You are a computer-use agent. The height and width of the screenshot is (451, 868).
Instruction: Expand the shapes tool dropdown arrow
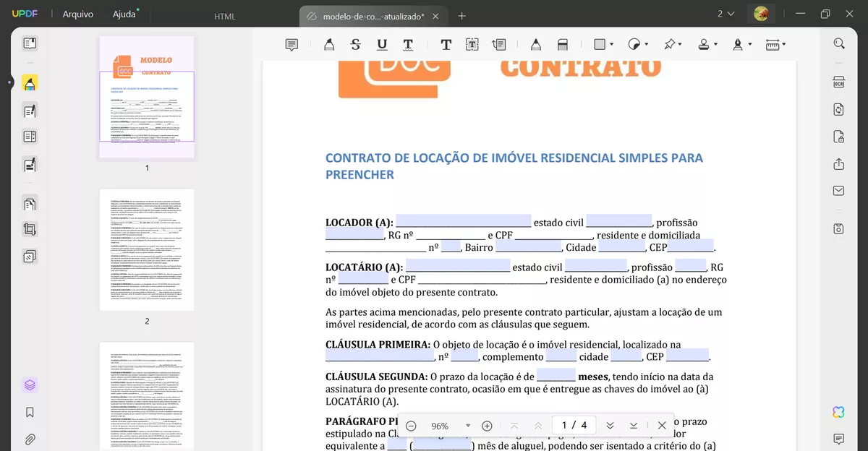[610, 44]
